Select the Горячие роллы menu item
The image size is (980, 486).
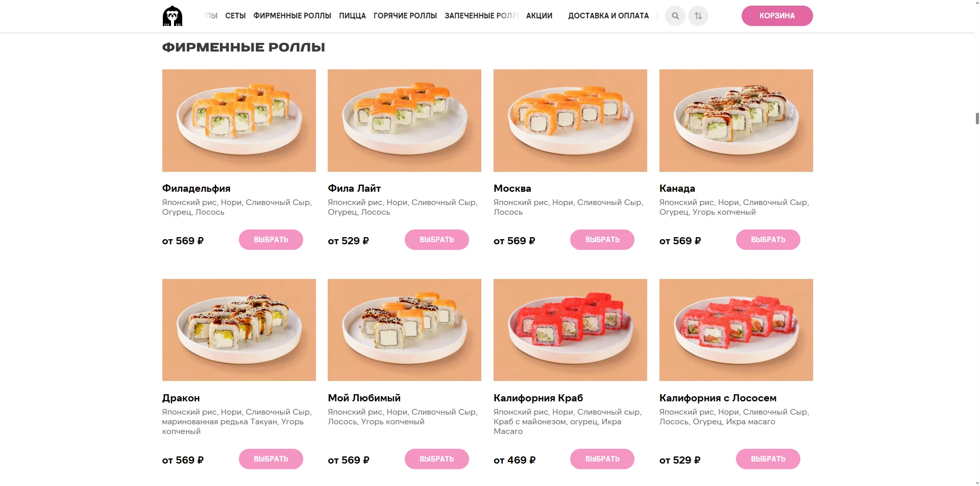[x=405, y=16]
